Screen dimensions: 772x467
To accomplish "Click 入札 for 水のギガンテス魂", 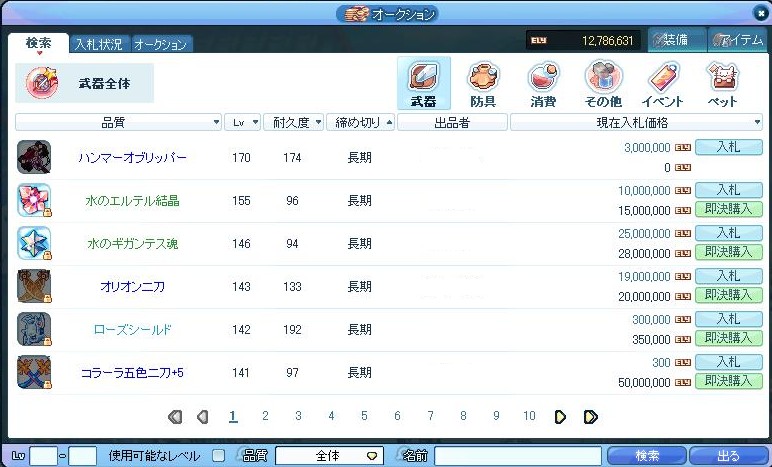I will (x=729, y=232).
